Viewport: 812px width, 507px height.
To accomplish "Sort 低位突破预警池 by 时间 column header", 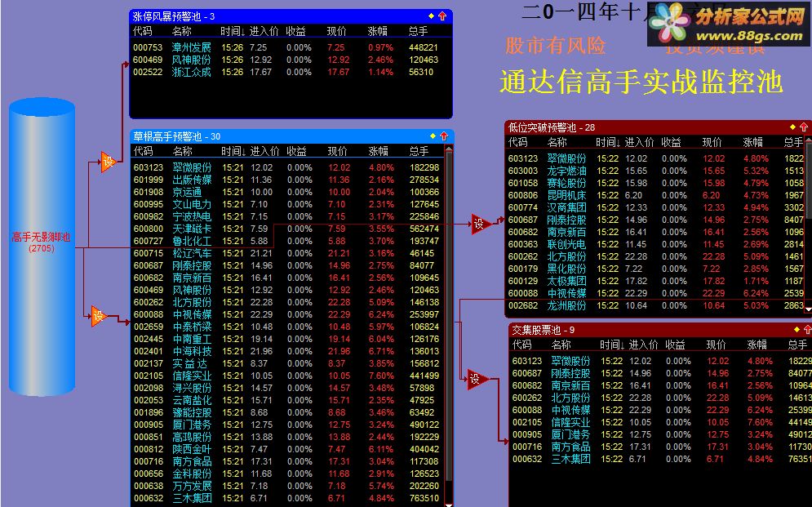I will (609, 142).
